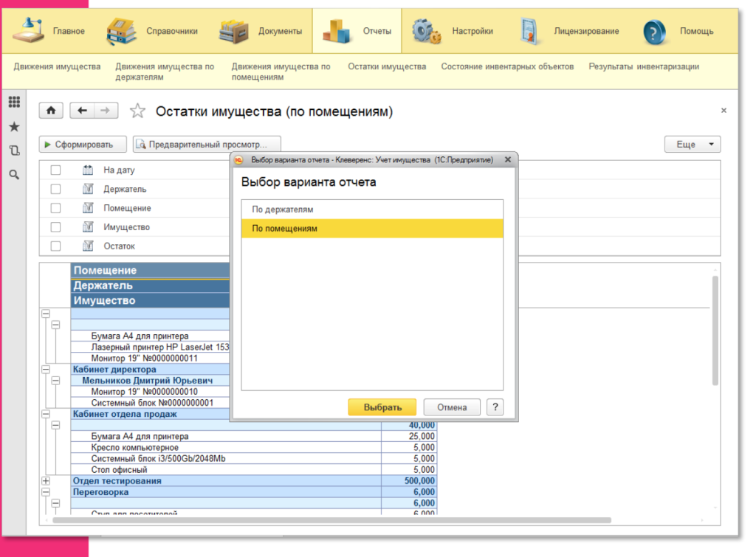Add report to favorites with star icon

point(137,111)
